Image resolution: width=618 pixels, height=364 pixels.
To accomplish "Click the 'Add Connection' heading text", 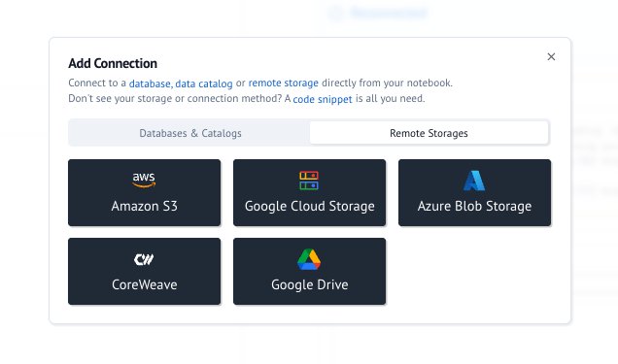I will click(x=113, y=63).
